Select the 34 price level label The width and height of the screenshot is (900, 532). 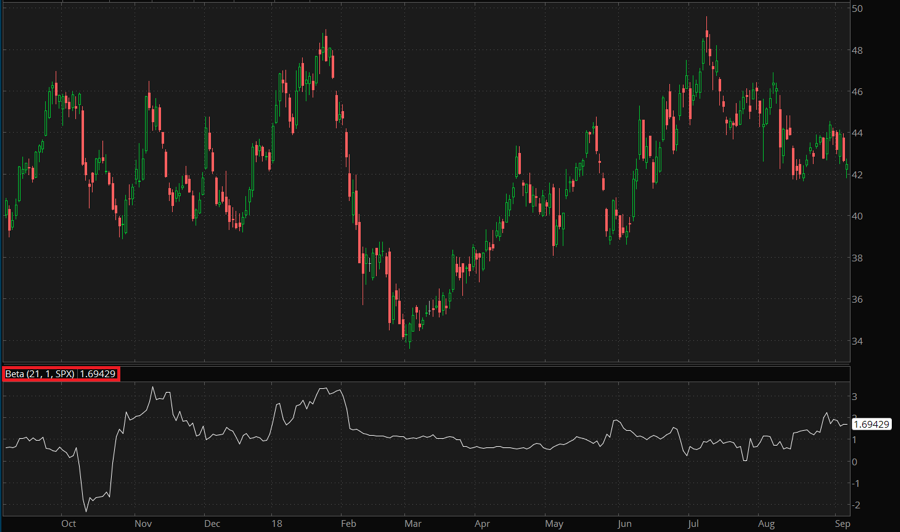[857, 341]
